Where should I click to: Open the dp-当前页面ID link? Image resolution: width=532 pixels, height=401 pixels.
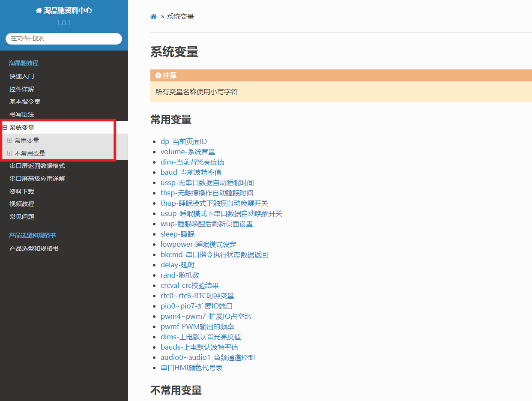click(184, 142)
